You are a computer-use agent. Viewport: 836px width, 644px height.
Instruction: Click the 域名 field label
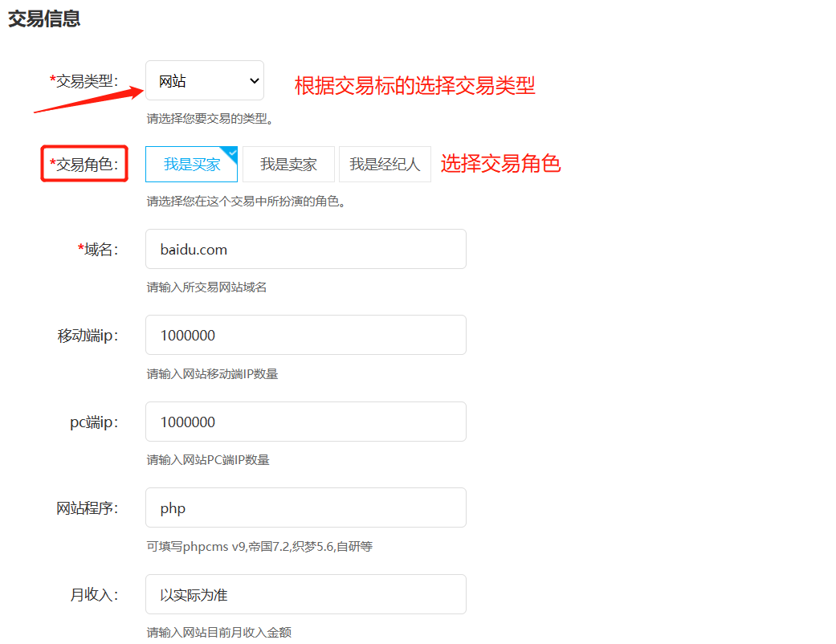98,250
